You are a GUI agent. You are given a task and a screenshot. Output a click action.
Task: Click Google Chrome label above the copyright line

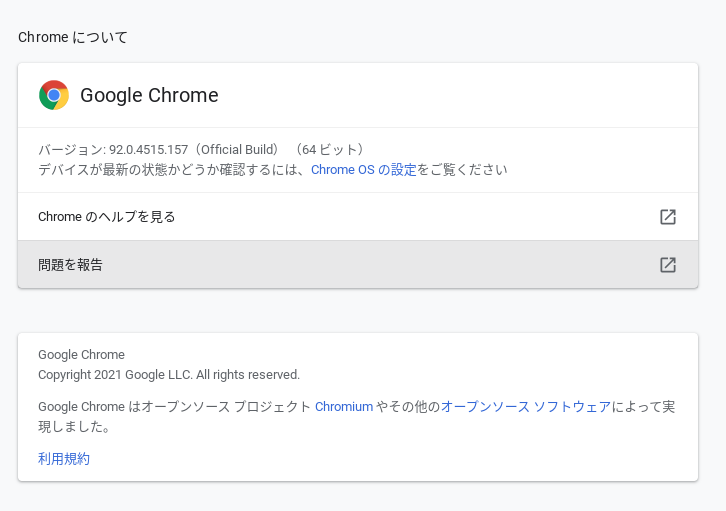[81, 355]
